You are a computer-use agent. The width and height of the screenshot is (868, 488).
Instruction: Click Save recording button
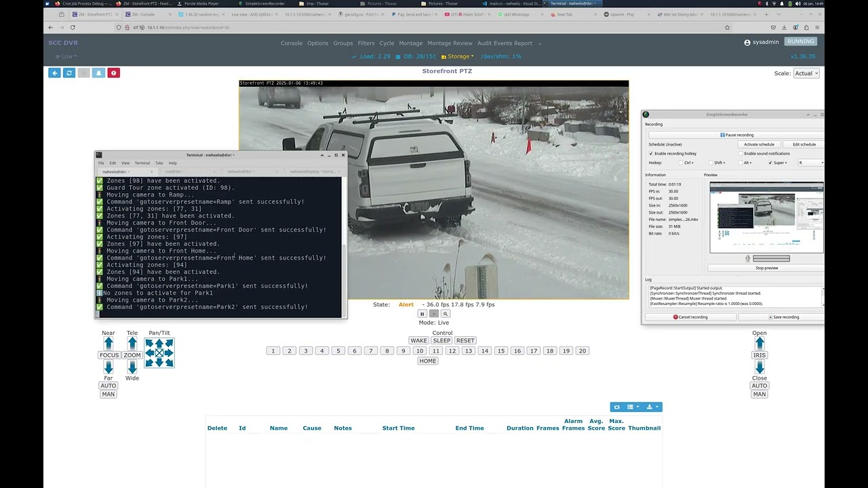pos(783,317)
